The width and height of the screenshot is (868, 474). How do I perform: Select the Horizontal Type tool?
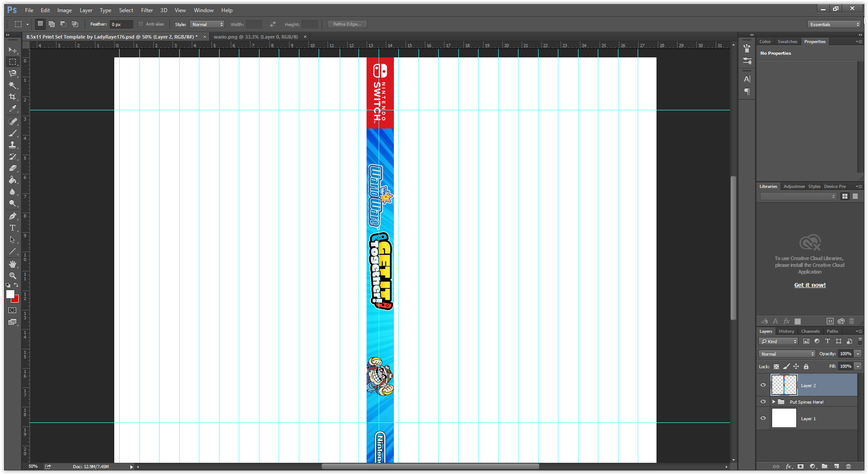click(x=13, y=228)
